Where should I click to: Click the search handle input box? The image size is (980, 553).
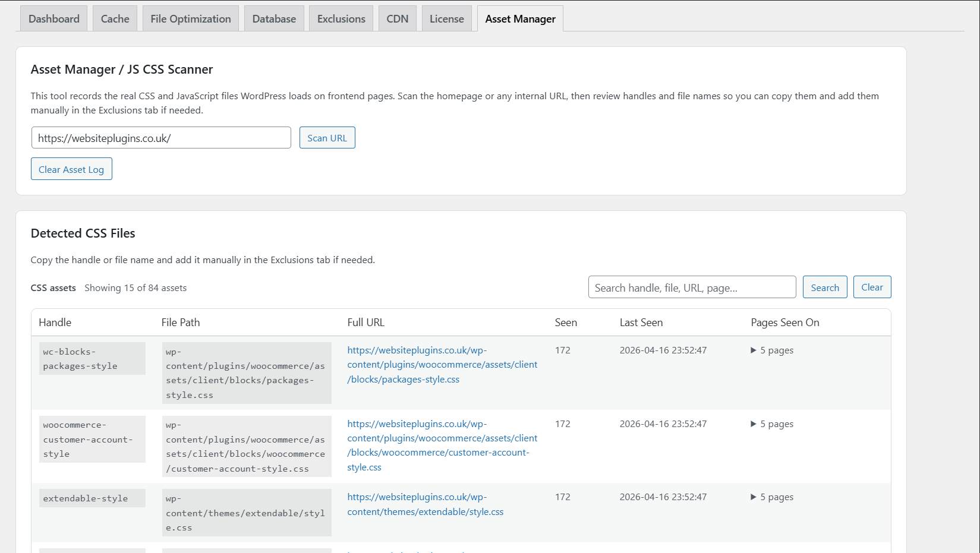tap(692, 287)
